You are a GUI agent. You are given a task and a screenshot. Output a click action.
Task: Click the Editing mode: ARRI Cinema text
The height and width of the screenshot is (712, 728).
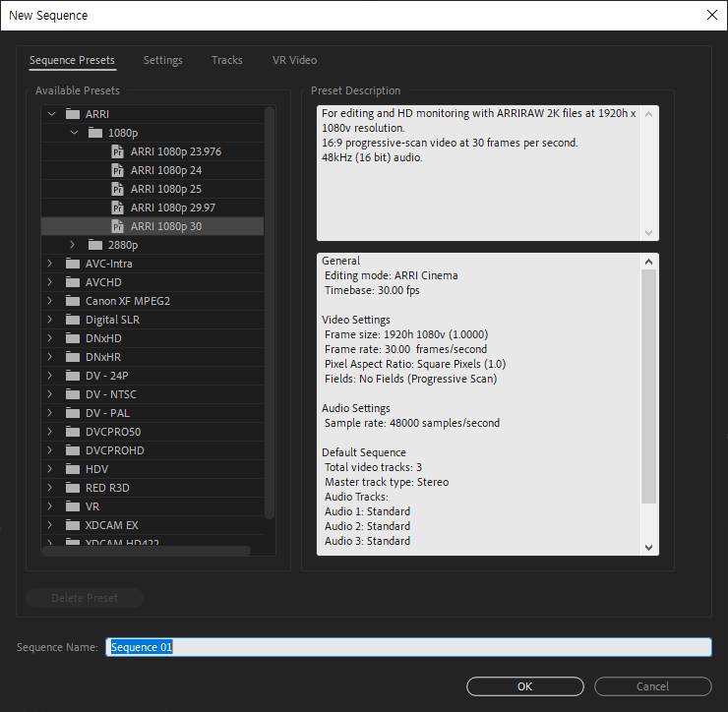point(391,275)
